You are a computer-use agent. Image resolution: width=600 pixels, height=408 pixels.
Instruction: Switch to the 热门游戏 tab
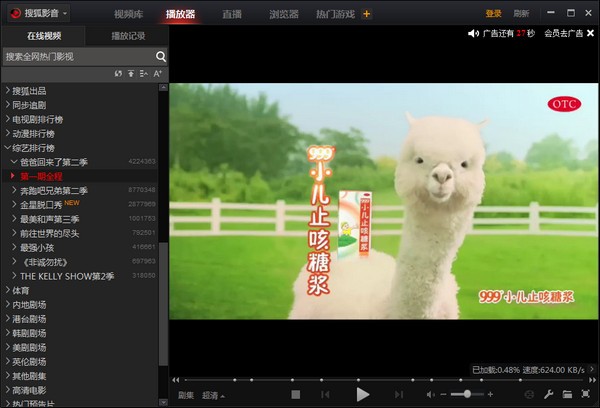[x=335, y=14]
